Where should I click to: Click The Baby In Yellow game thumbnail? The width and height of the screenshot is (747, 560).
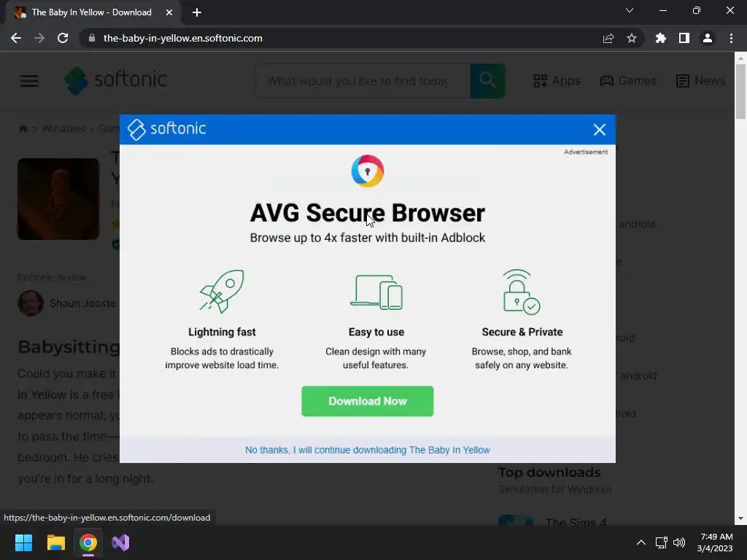pos(58,199)
